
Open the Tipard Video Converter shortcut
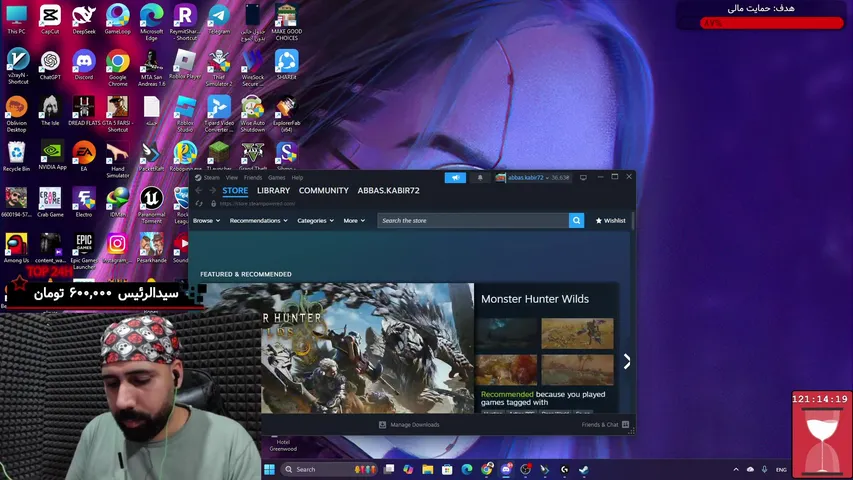(x=219, y=114)
